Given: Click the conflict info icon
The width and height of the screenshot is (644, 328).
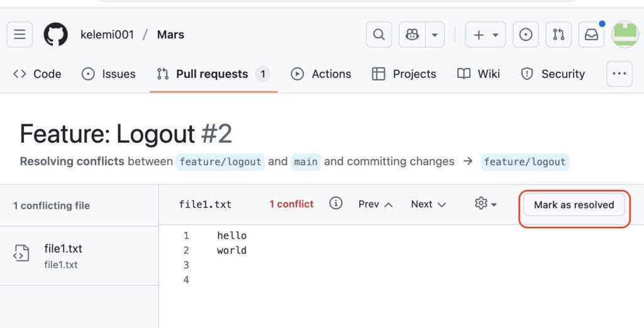Looking at the screenshot, I should [x=336, y=204].
